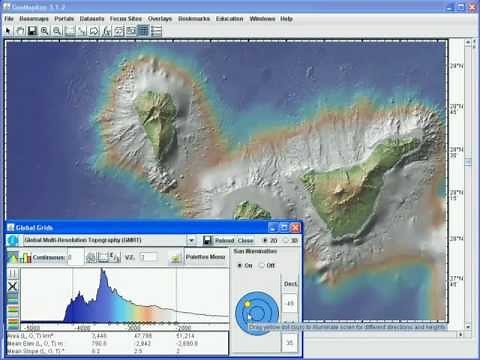The height and width of the screenshot is (360, 480).
Task: Click the color histogram palette area
Action: tap(125, 295)
